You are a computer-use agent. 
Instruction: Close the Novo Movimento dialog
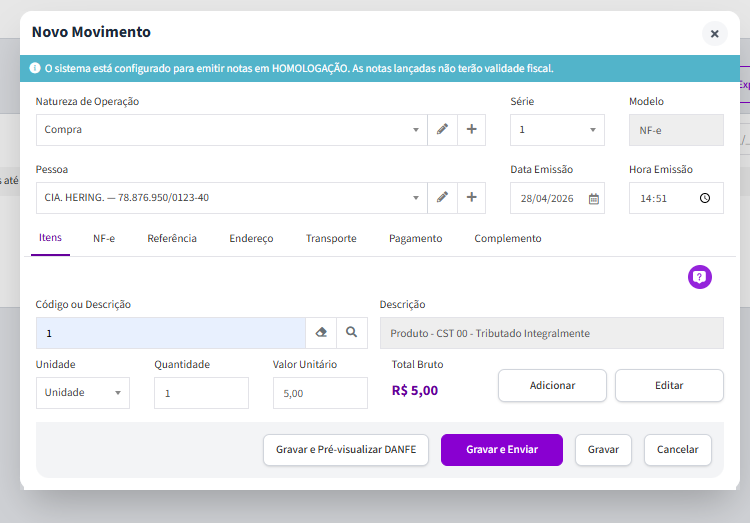715,33
